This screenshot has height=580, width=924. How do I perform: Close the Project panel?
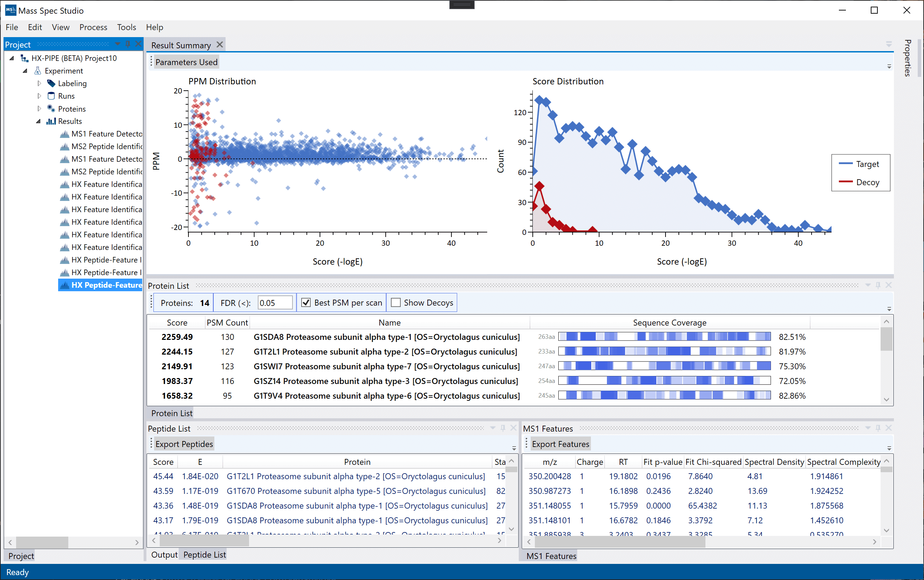pyautogui.click(x=138, y=44)
